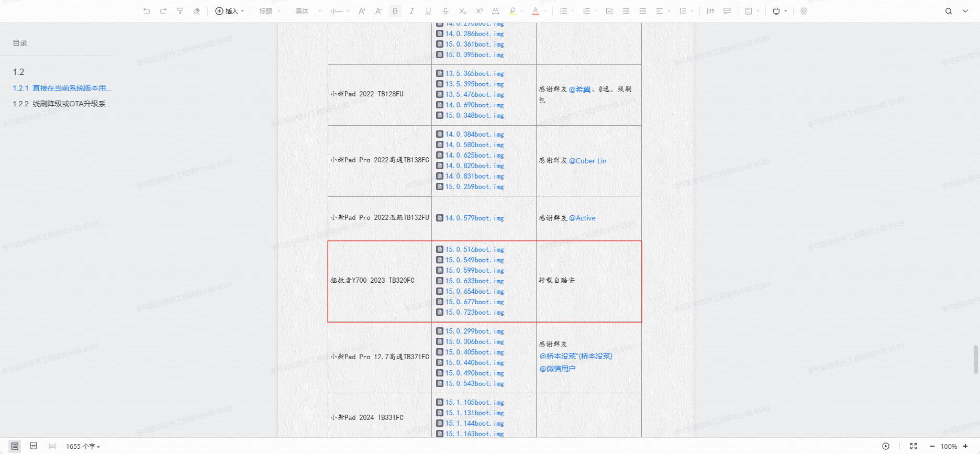
Task: Insert a numbered list
Action: 587,11
